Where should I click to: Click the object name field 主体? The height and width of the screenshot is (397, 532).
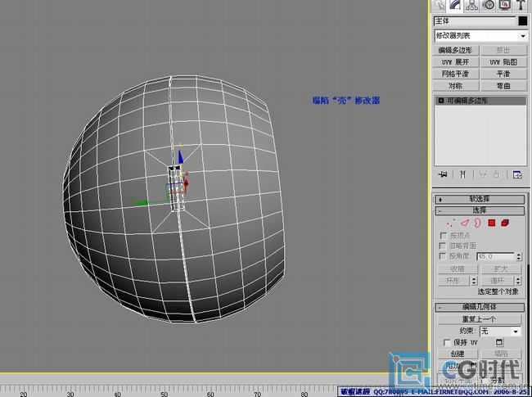click(475, 21)
